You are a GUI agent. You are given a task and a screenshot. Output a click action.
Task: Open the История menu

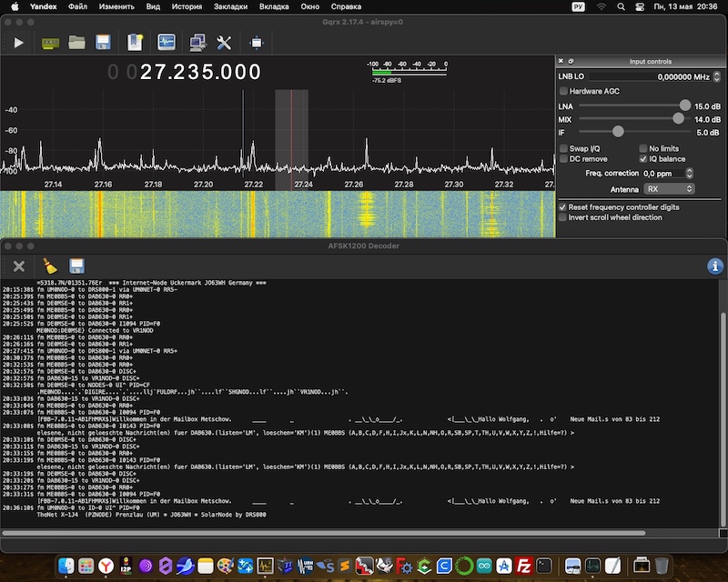[186, 6]
